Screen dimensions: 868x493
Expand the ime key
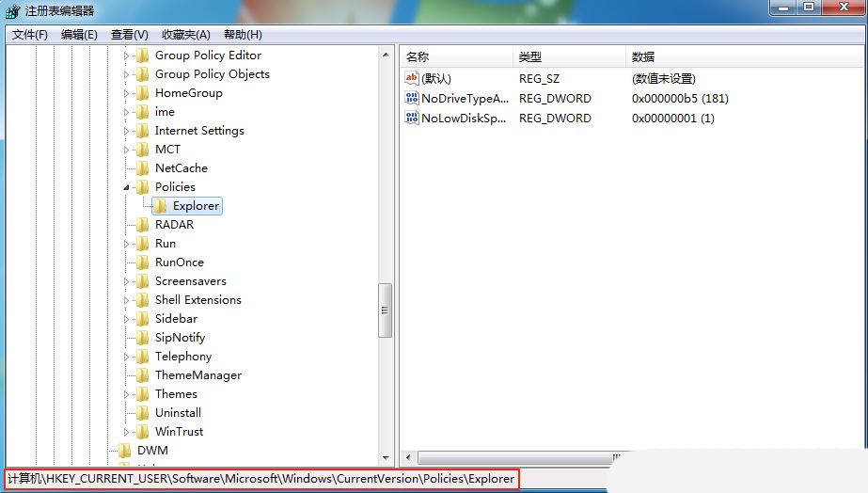tap(126, 113)
